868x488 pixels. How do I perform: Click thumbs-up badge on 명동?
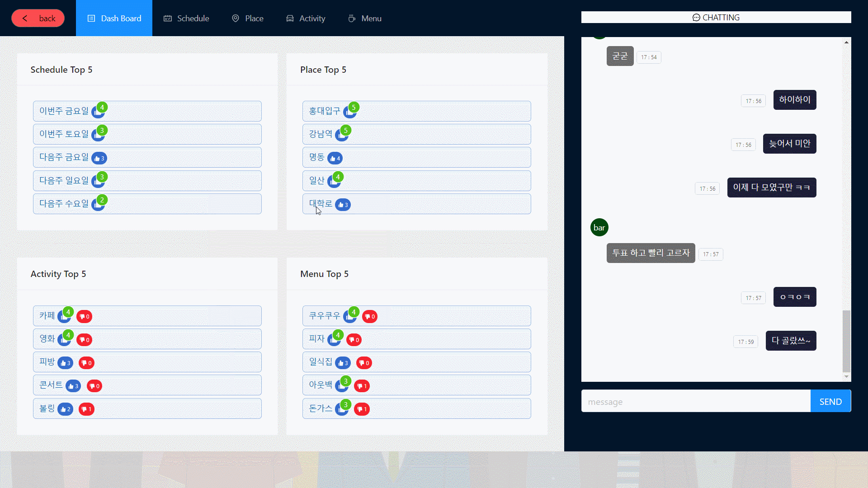335,159
